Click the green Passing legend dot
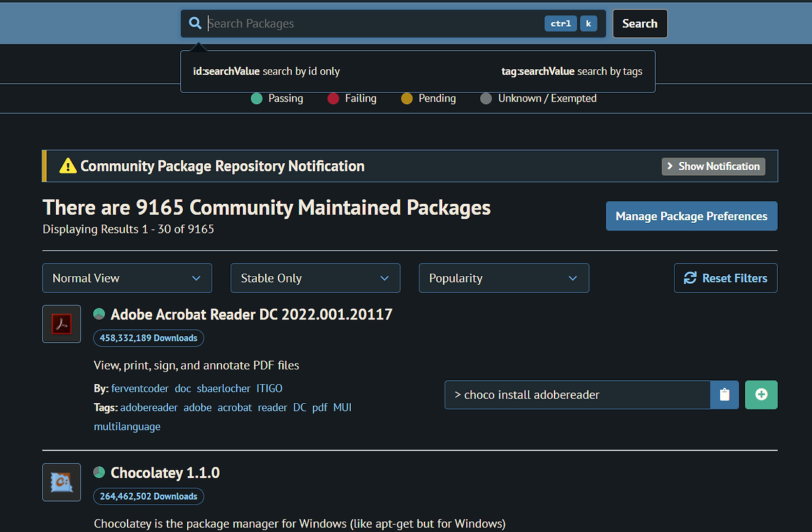 click(256, 98)
